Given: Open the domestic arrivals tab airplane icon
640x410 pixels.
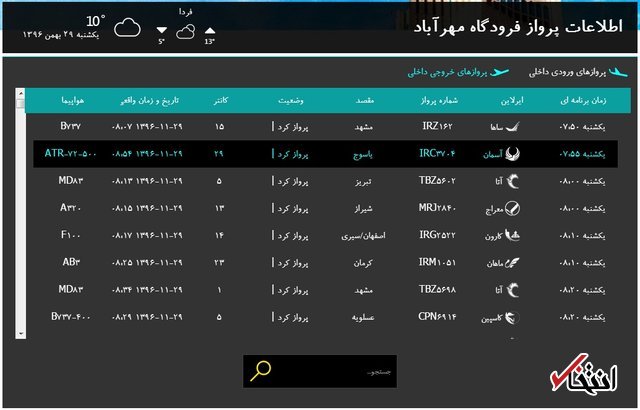Looking at the screenshot, I should 618,73.
